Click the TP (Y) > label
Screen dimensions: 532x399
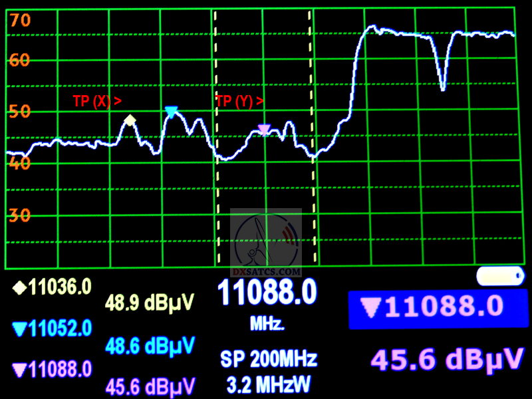239,101
